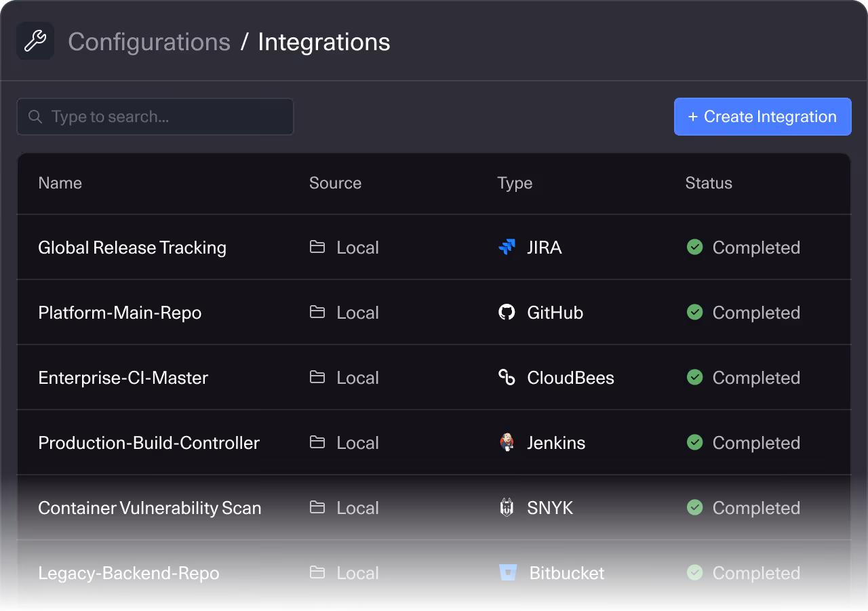Click the CloudBees icon in Enterprise-CI-Master row
The image size is (868, 611).
(x=507, y=377)
